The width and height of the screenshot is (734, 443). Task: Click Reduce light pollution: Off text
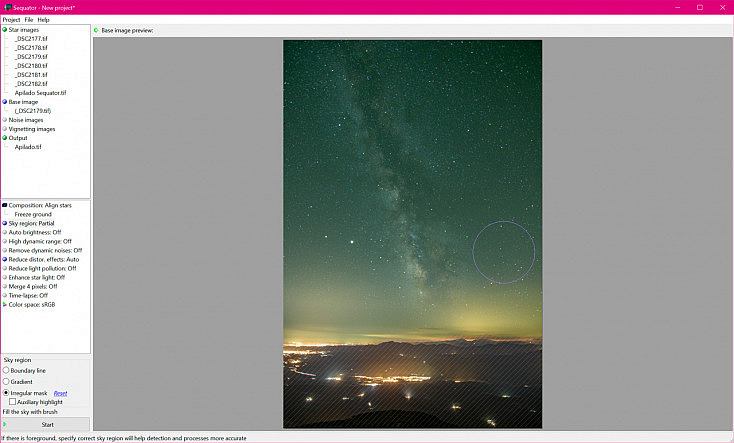pyautogui.click(x=42, y=268)
